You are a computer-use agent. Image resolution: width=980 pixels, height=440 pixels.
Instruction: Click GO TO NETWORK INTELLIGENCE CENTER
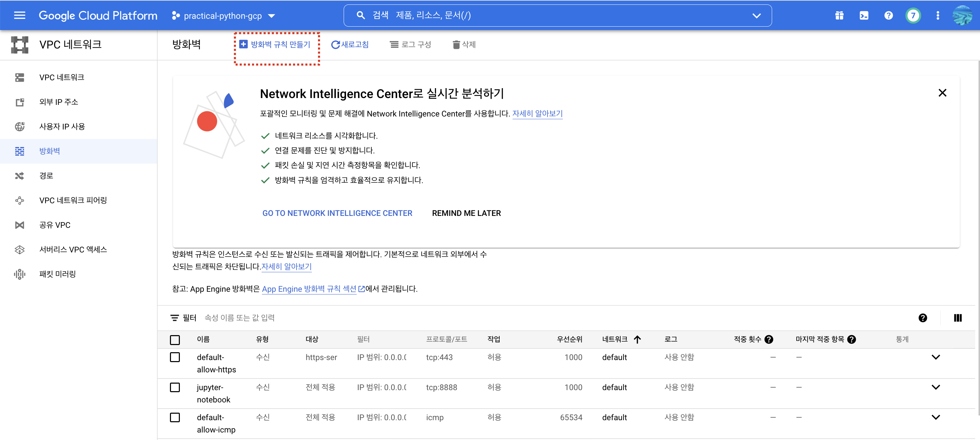(x=337, y=213)
